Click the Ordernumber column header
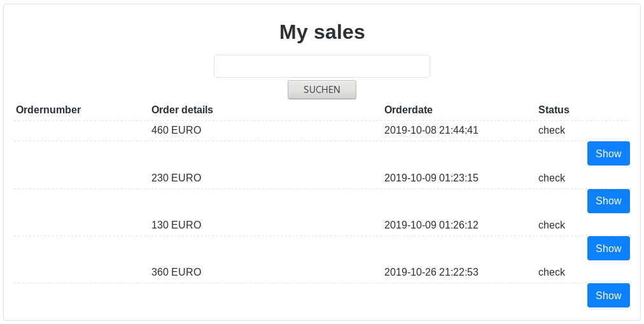Screen dimensions: 644x324 tap(48, 110)
